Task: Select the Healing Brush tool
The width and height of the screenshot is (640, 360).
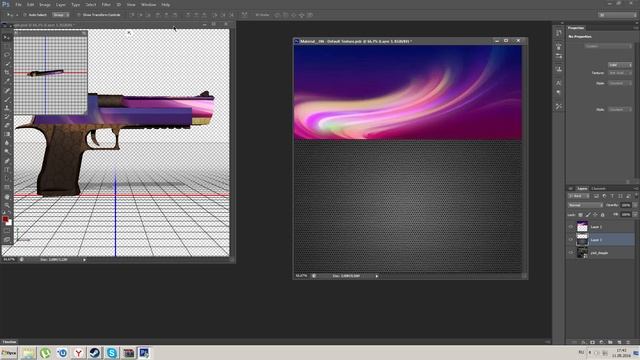Action: point(7,90)
